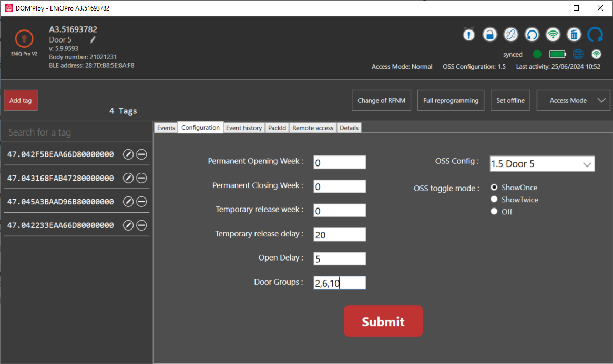Click the Add tag button
The height and width of the screenshot is (364, 613).
tap(21, 100)
